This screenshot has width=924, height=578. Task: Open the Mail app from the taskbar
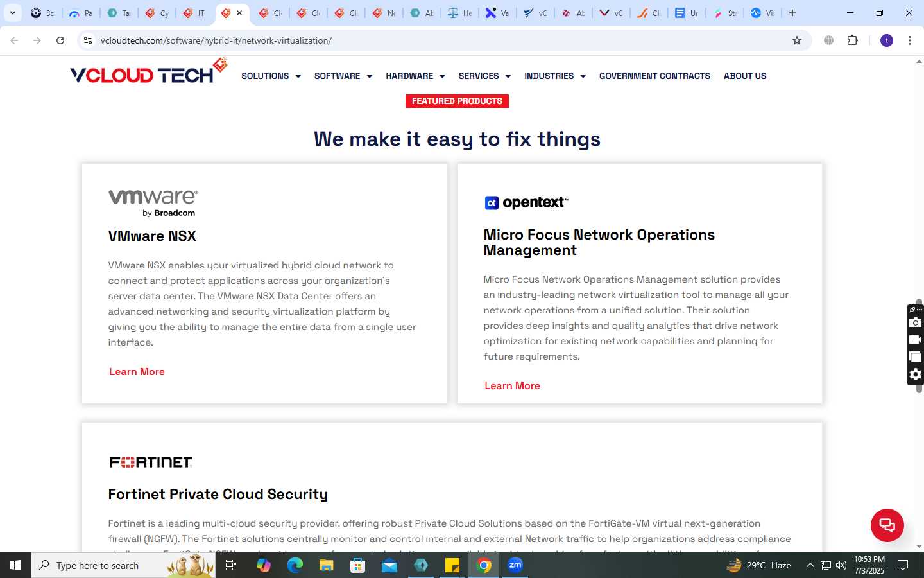click(389, 565)
